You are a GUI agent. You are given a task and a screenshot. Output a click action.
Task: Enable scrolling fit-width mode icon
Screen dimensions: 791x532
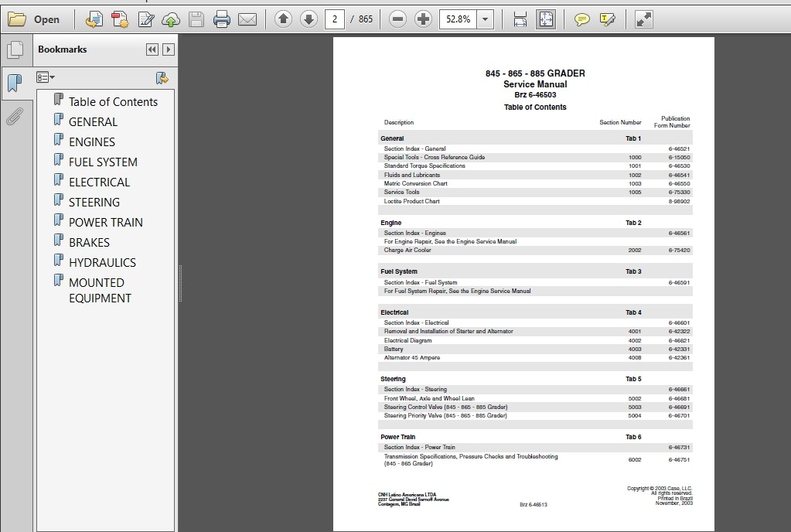[x=520, y=19]
